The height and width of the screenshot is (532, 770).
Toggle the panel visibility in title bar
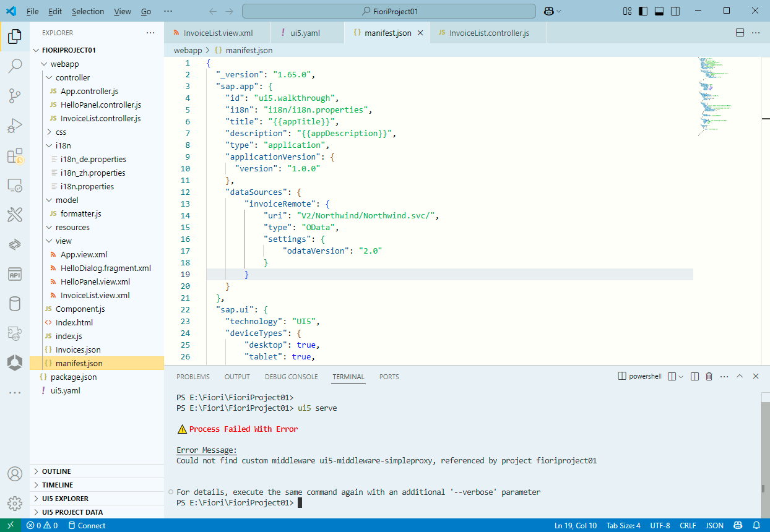point(658,11)
